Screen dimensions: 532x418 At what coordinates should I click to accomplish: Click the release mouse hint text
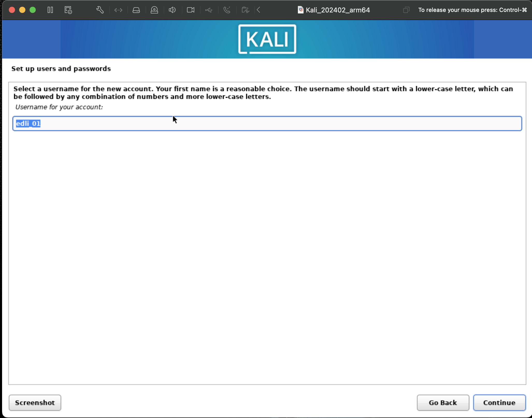coord(472,10)
